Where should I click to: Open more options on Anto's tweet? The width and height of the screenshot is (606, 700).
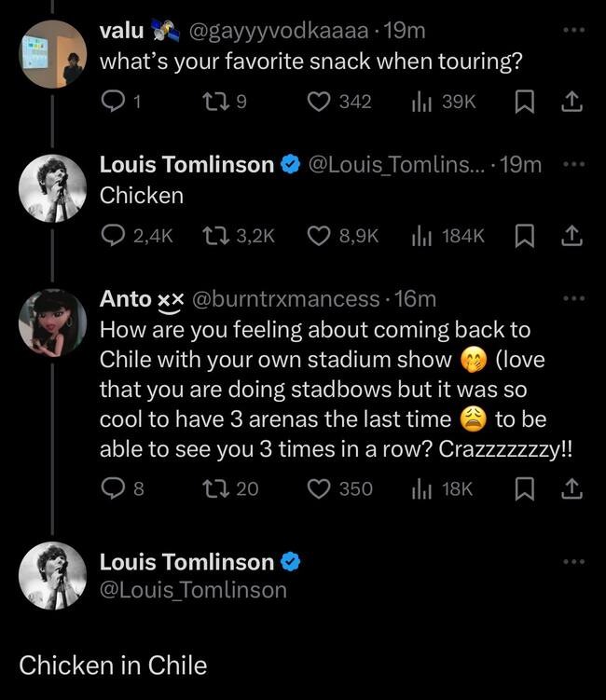point(573,298)
